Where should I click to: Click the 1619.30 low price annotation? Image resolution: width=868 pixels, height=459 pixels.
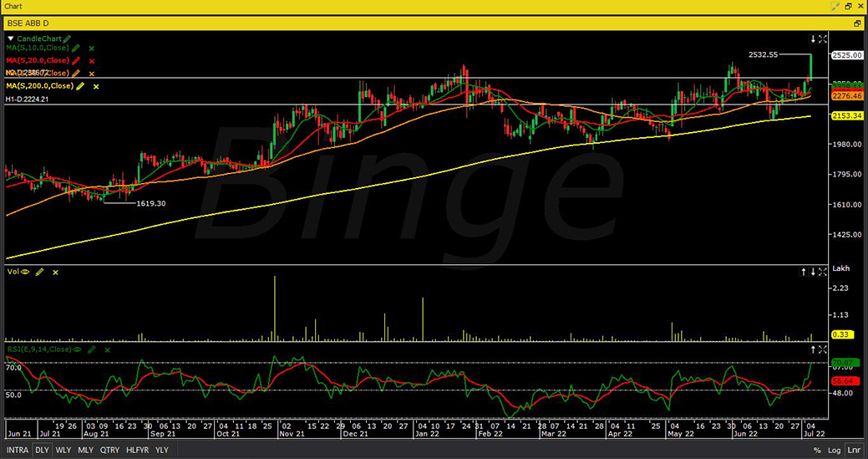150,203
